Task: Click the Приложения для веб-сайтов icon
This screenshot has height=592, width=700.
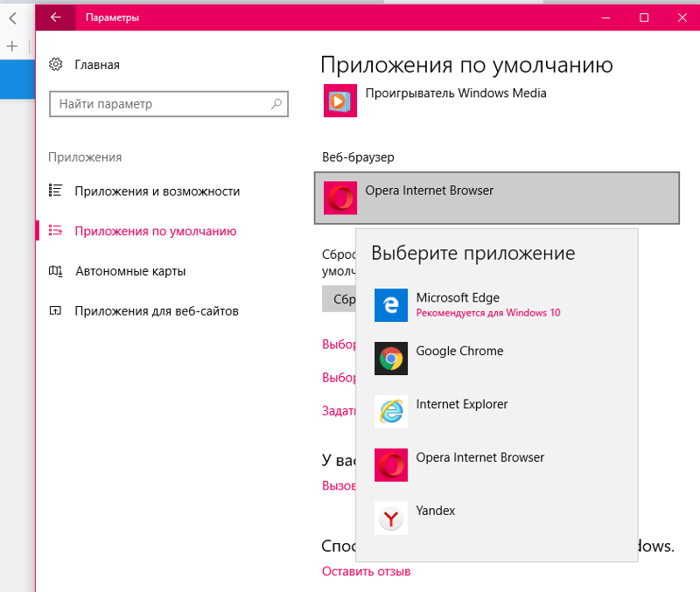Action: coord(55,310)
